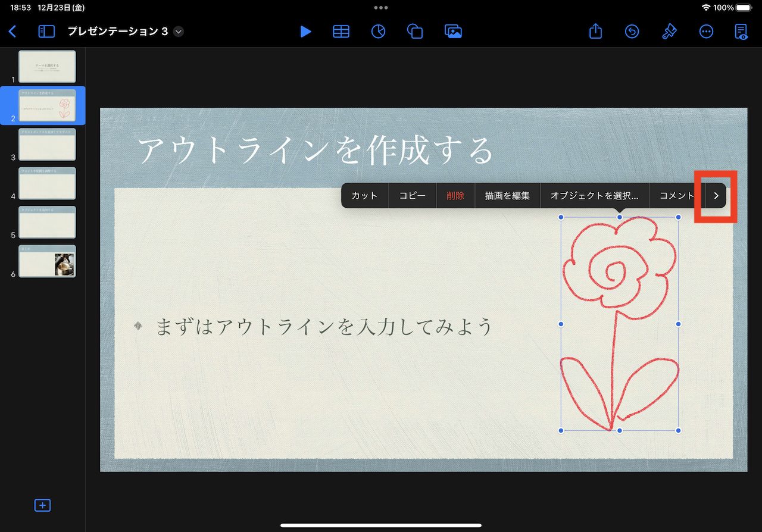The width and height of the screenshot is (762, 532).
Task: Choose 削除 in the context menu
Action: (x=455, y=196)
